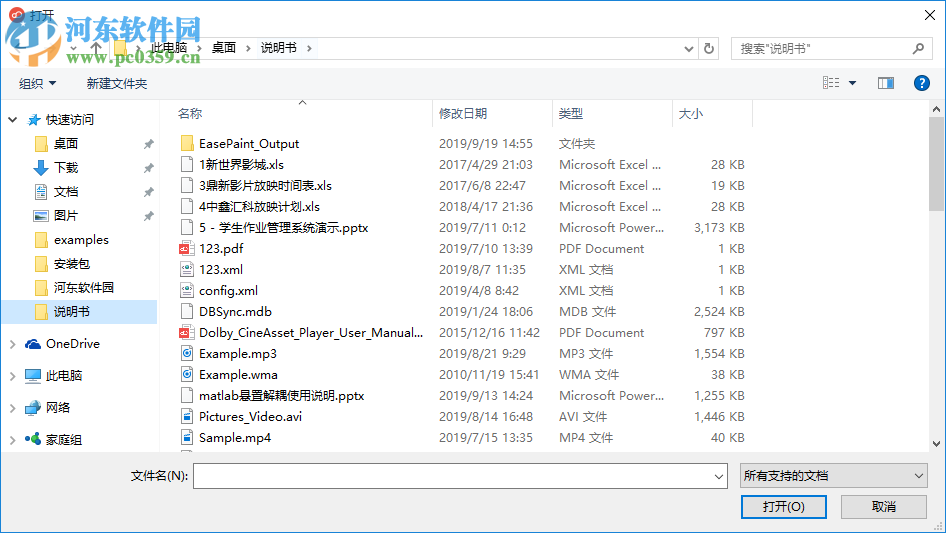The height and width of the screenshot is (533, 946).
Task: Expand the address bar history dropdown
Action: pyautogui.click(x=688, y=49)
